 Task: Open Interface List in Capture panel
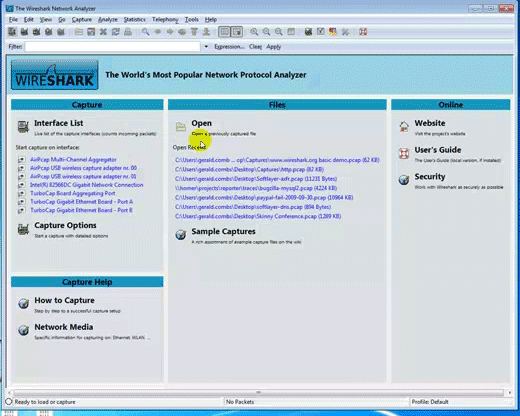click(x=59, y=123)
